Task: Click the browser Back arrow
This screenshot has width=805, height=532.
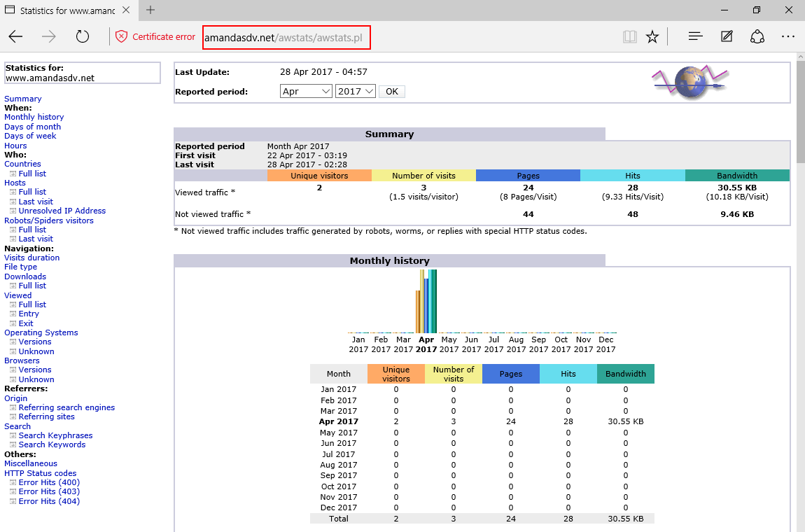Action: coord(16,36)
